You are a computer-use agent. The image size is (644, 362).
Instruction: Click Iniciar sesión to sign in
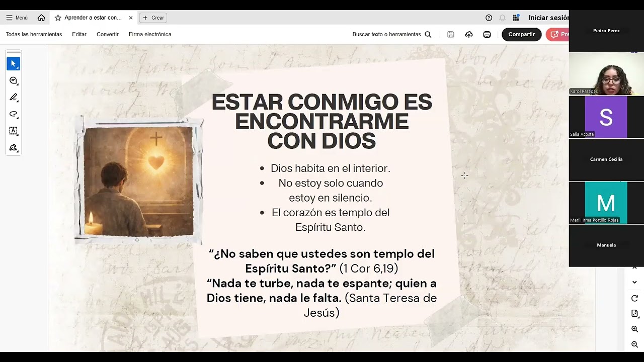pyautogui.click(x=548, y=18)
